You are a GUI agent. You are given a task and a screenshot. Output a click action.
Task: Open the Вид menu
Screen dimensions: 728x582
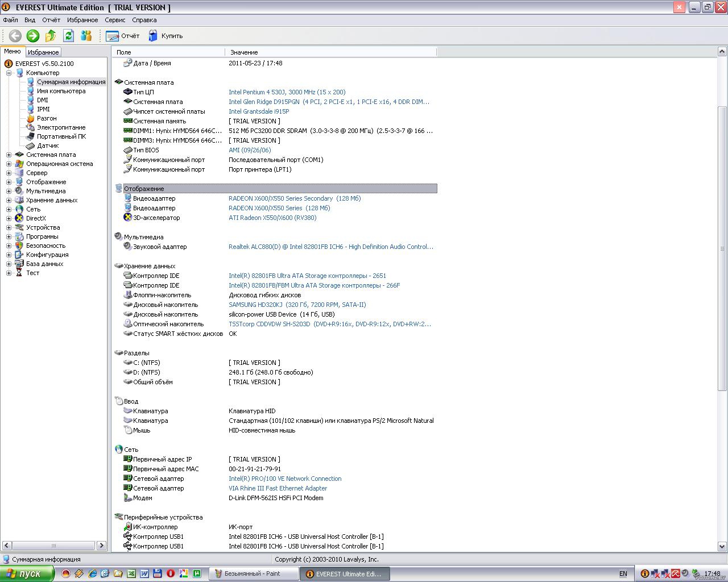[x=30, y=20]
